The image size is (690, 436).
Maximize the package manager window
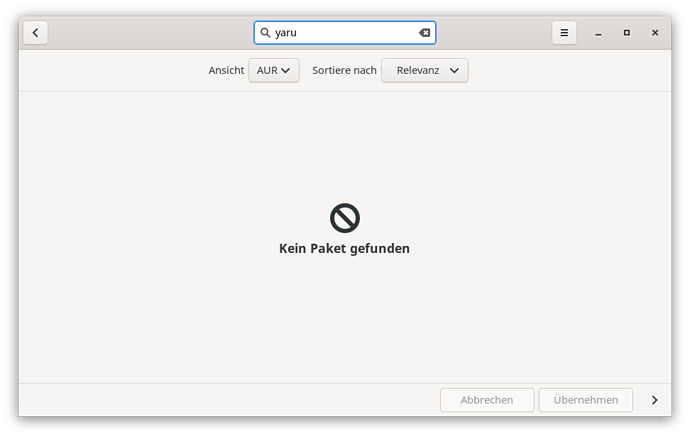tap(627, 33)
